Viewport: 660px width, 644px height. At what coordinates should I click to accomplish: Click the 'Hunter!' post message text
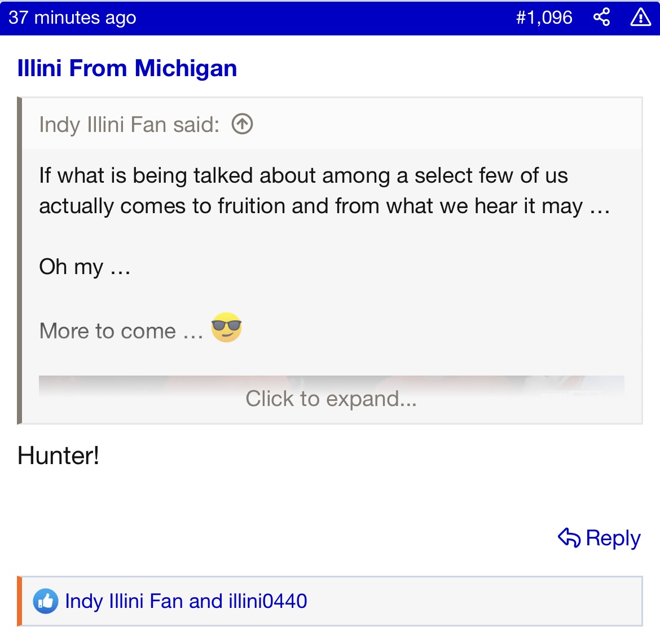tap(59, 456)
